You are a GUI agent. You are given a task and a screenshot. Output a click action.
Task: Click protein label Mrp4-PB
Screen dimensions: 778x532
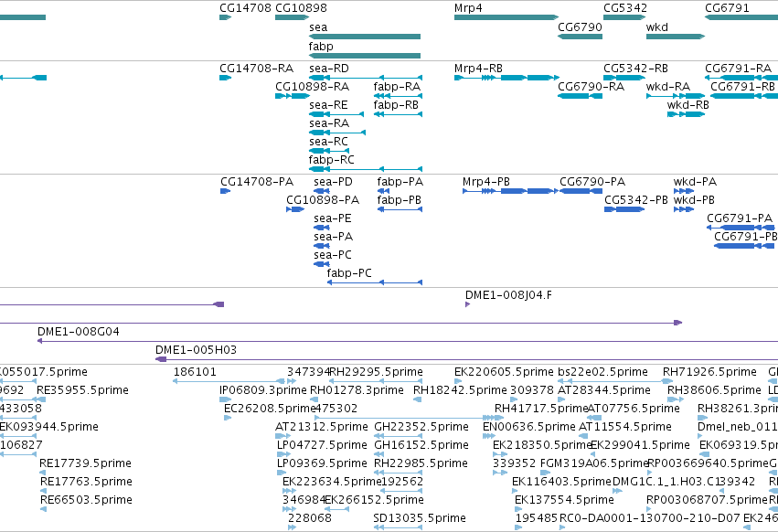pyautogui.click(x=485, y=182)
